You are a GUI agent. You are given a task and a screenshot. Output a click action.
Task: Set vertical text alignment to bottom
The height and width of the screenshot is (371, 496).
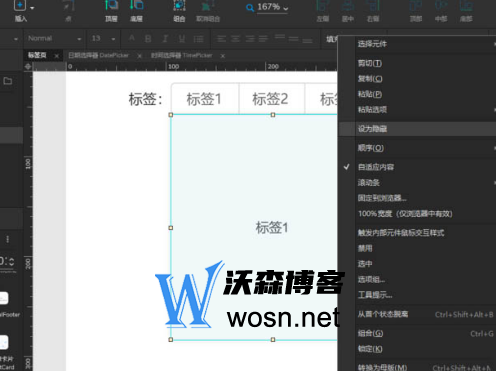307,40
